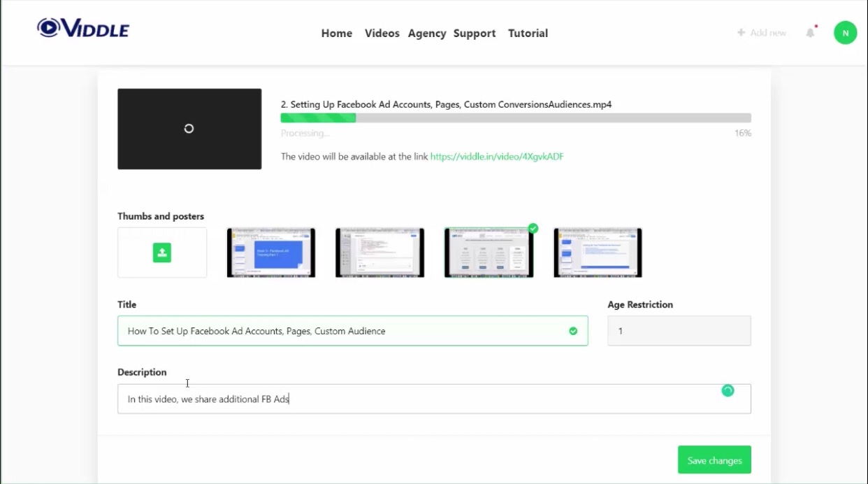Select the fourth video thumbnail

(598, 252)
